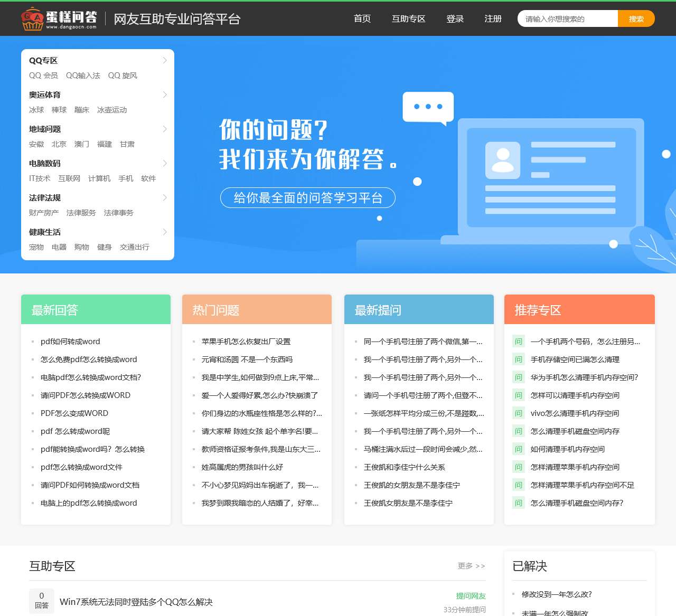
Task: Click the speech bubble icon in the banner
Action: [x=428, y=107]
